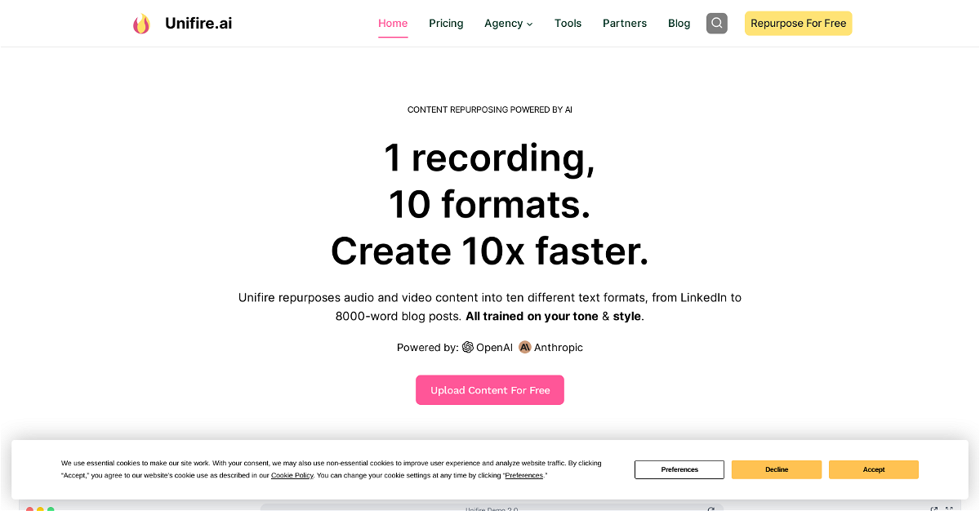Go to the Home nav item
This screenshot has height=511, width=980.
click(x=393, y=24)
